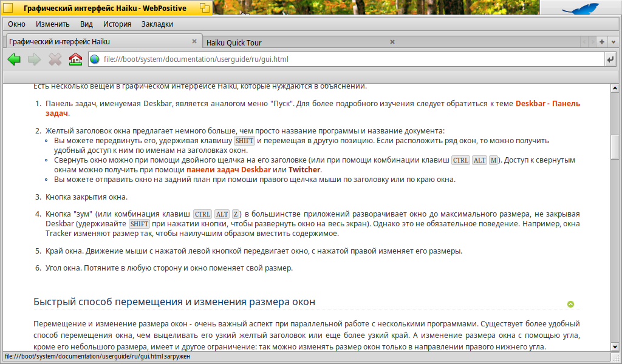This screenshot has width=622, height=364.
Task: Open the Окно menu
Action: click(x=16, y=24)
